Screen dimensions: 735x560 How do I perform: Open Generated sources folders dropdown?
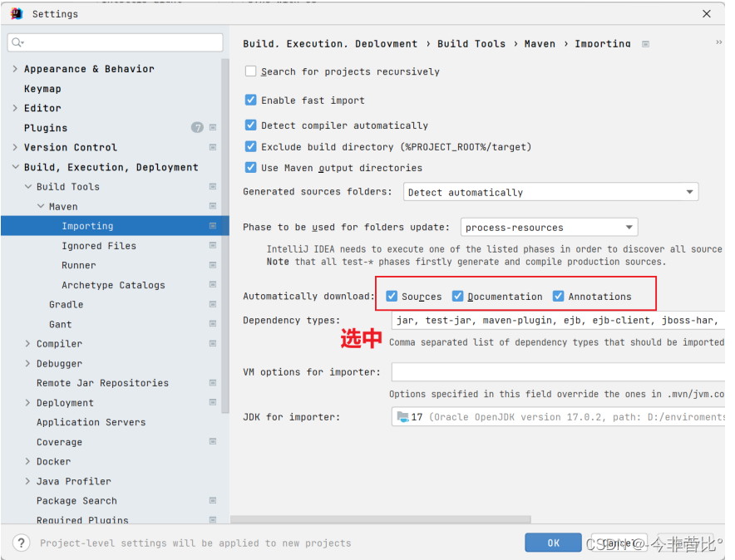coord(550,192)
